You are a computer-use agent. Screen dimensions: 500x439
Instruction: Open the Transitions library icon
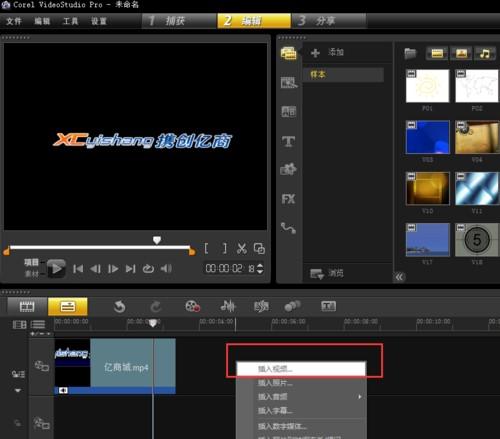288,111
